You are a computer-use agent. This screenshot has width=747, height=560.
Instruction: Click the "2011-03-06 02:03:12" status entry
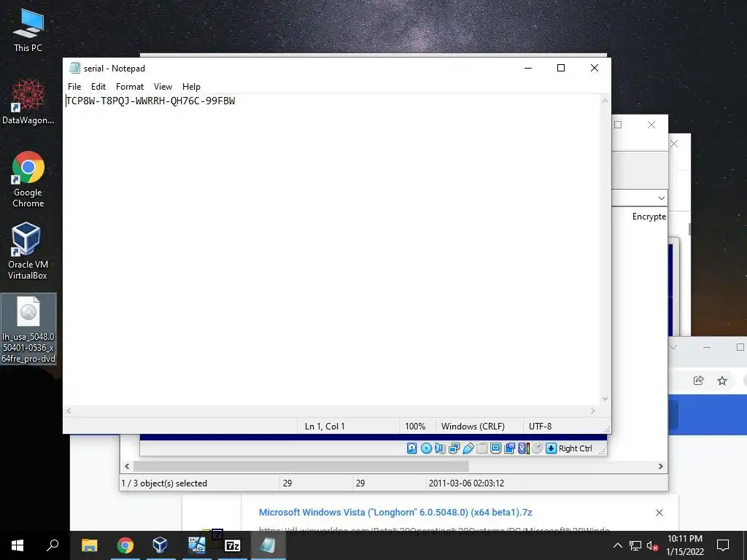(466, 483)
